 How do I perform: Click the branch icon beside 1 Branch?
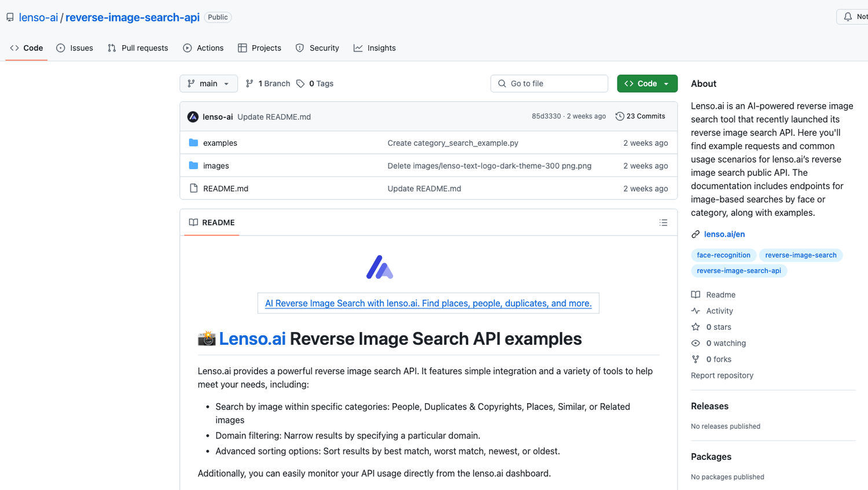click(249, 83)
